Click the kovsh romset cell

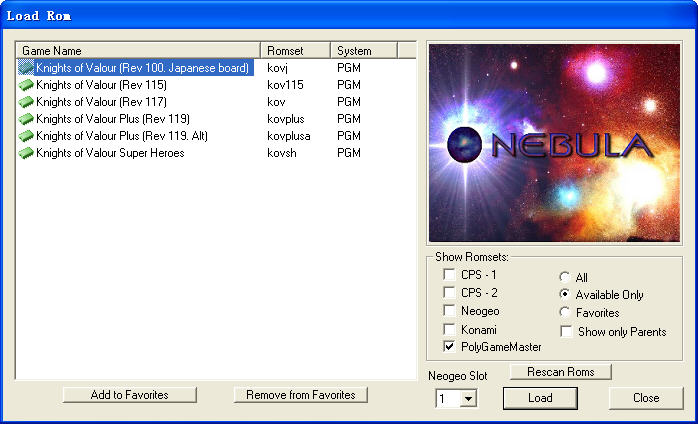click(x=282, y=153)
